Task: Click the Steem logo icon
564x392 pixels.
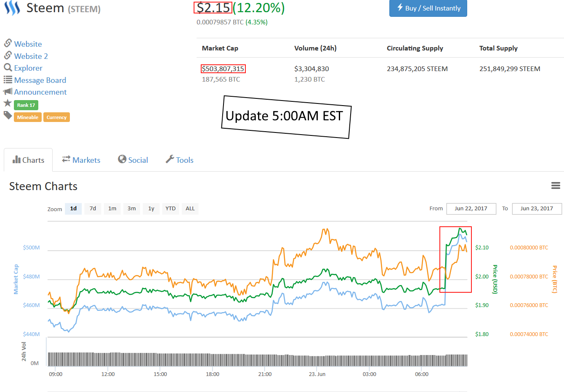Action: (x=12, y=8)
